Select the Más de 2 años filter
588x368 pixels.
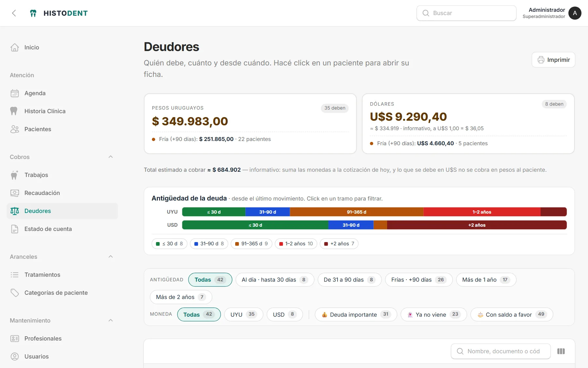coord(181,297)
